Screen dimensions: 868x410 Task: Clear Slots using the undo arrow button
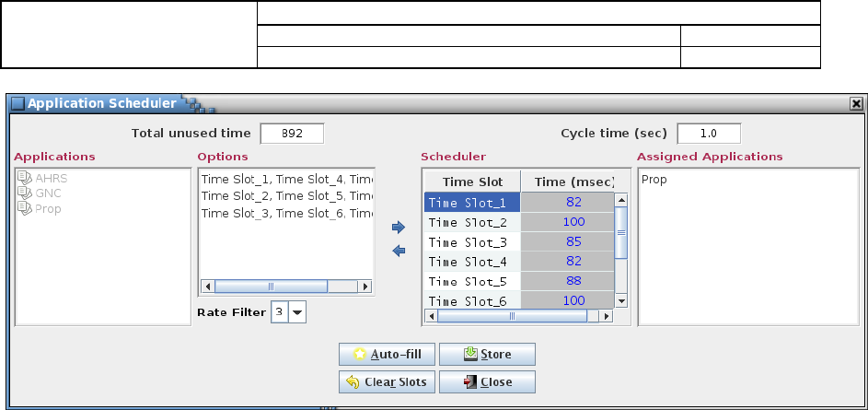(x=387, y=381)
